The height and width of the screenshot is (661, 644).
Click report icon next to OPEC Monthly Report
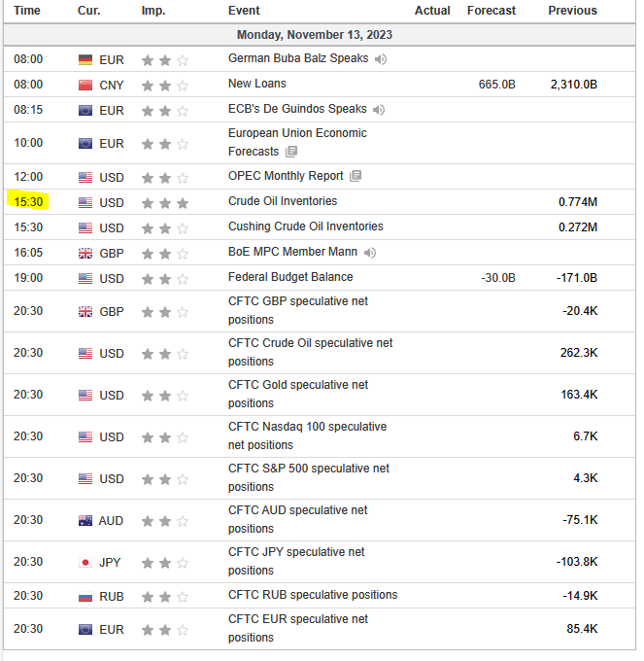click(x=356, y=176)
